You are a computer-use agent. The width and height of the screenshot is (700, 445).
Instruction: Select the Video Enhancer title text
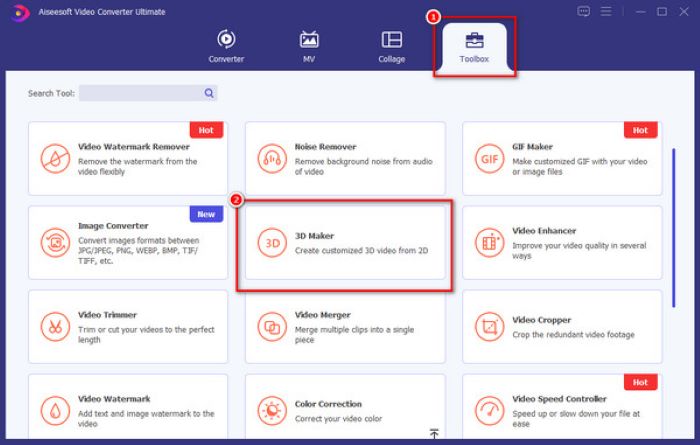click(544, 231)
